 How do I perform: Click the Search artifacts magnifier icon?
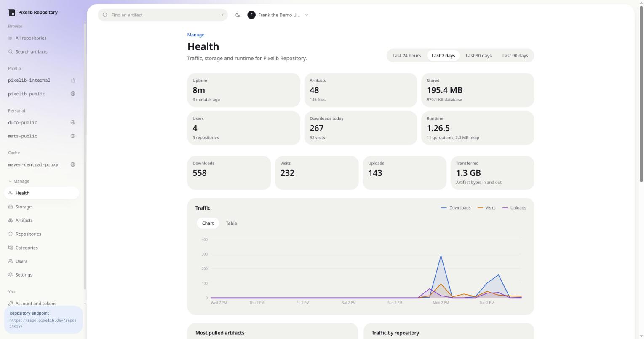(11, 52)
